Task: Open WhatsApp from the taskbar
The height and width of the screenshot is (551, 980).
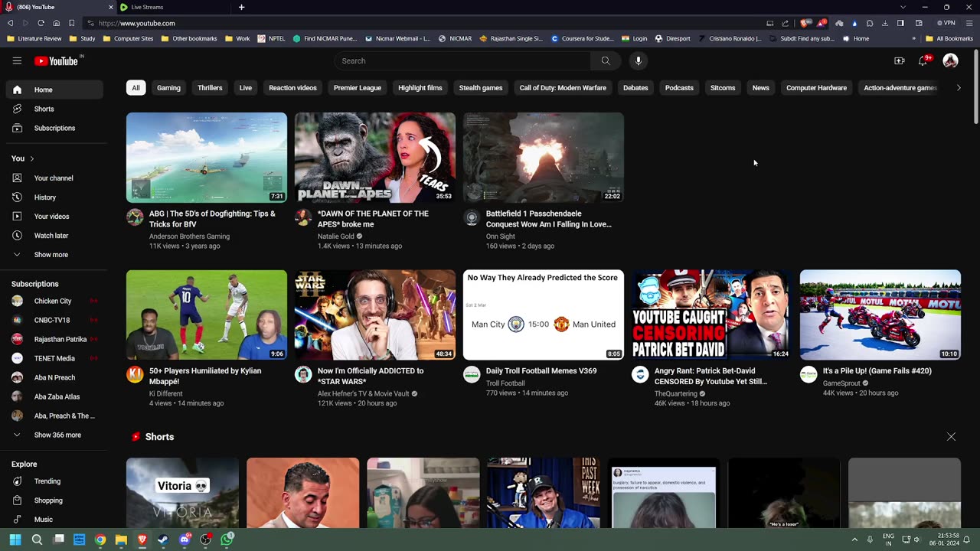Action: pos(227,540)
